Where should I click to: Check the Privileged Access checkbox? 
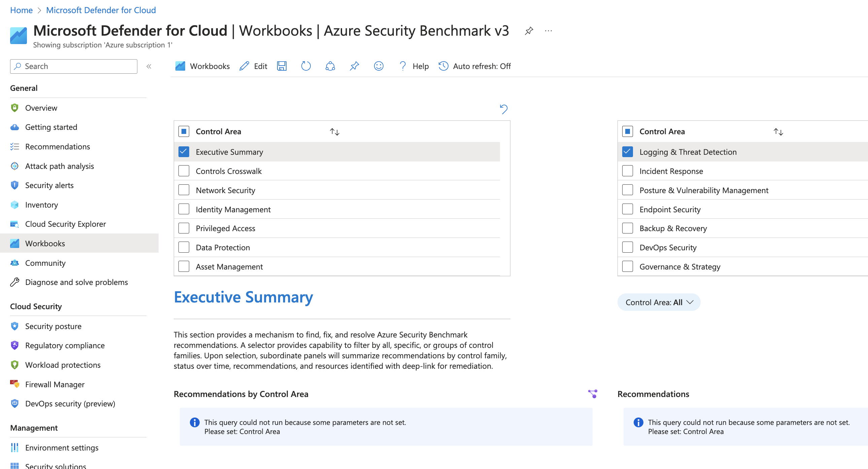183,228
